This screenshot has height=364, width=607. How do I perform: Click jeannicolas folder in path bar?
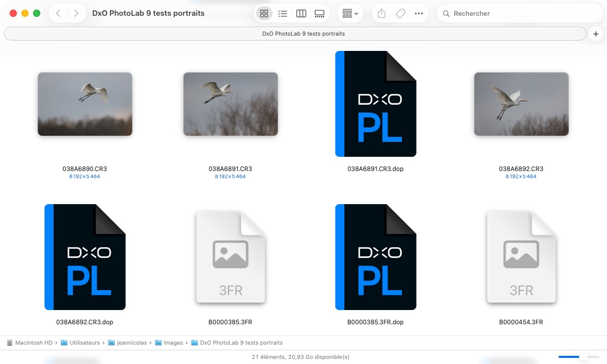tap(131, 343)
